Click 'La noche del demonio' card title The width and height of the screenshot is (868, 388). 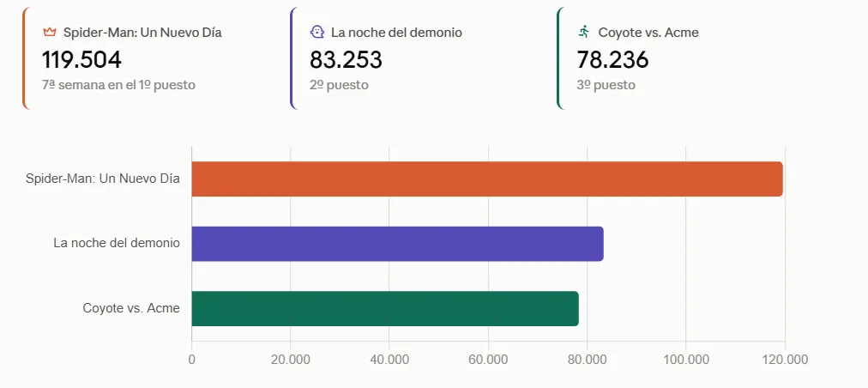[396, 33]
